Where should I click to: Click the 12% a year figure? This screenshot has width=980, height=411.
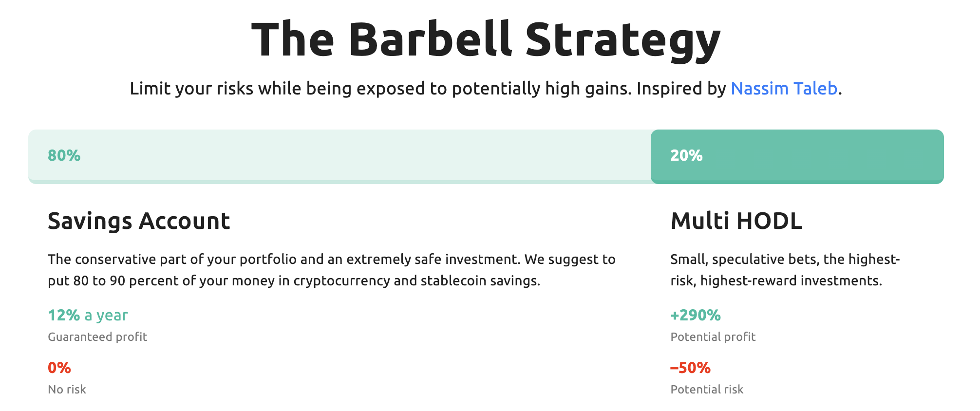pyautogui.click(x=88, y=315)
